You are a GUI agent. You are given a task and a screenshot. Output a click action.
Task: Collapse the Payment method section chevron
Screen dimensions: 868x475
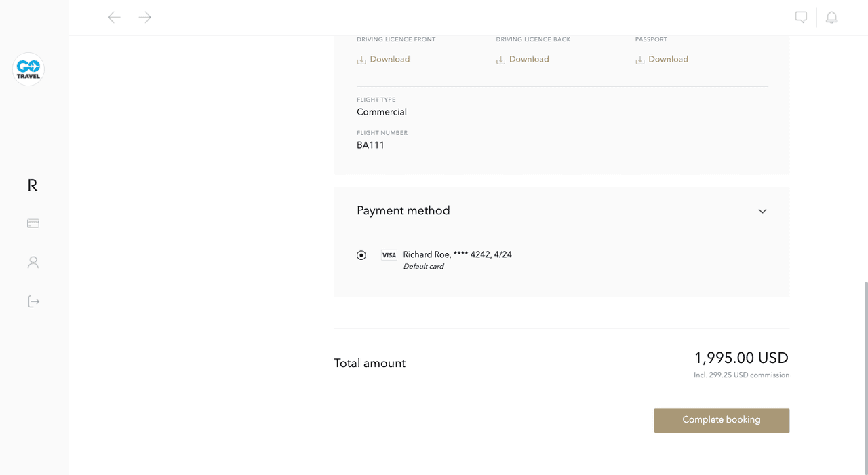pos(762,211)
